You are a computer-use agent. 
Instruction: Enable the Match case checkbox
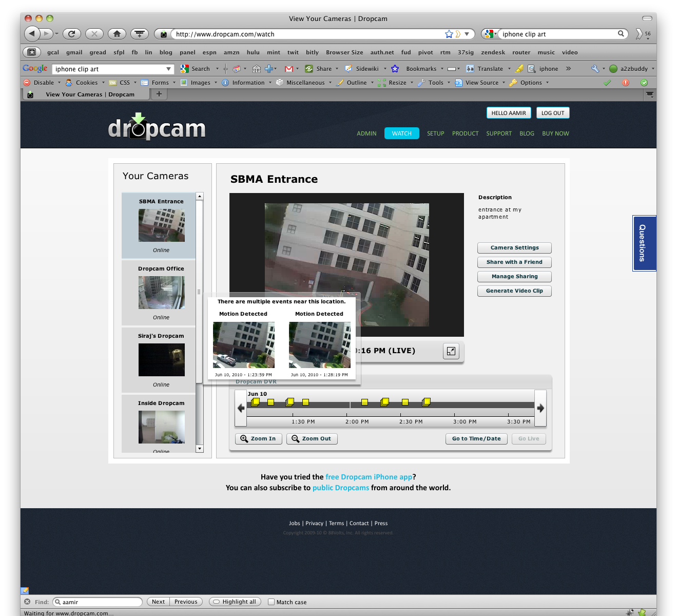point(271,602)
